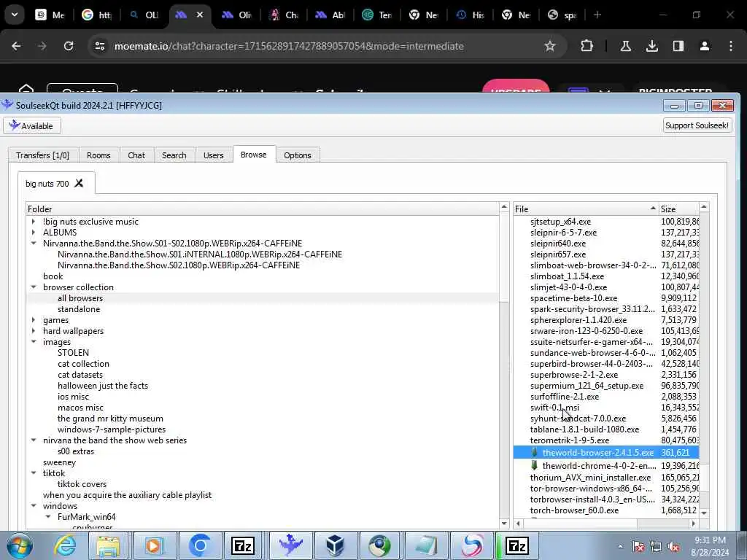Select the 'cat collection' folder
The height and width of the screenshot is (560, 747).
pyautogui.click(x=83, y=364)
